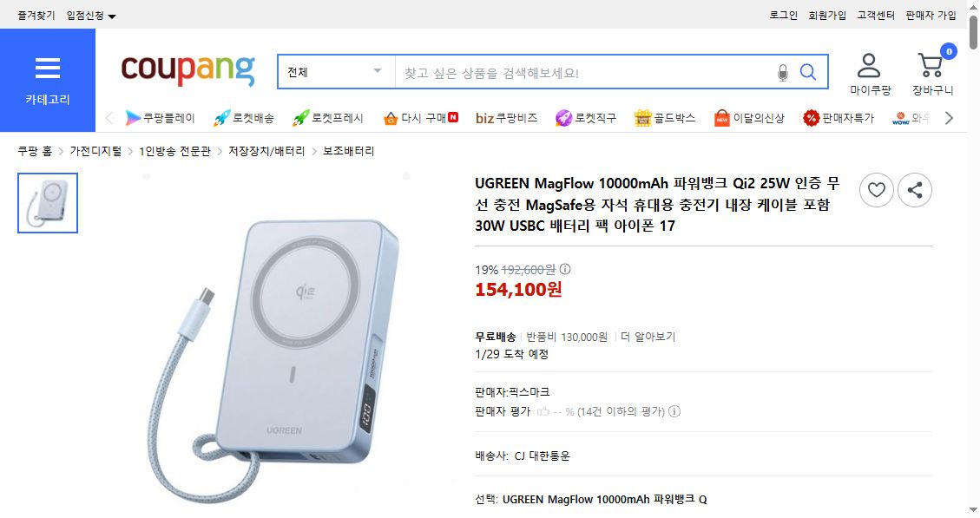Activate voice search with the microphone icon
Viewport: 980px width, 518px height.
point(782,73)
